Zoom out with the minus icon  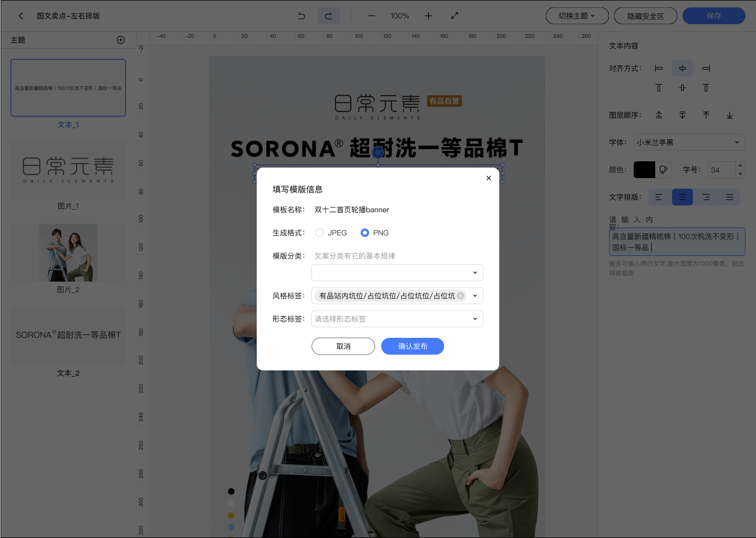tap(372, 16)
